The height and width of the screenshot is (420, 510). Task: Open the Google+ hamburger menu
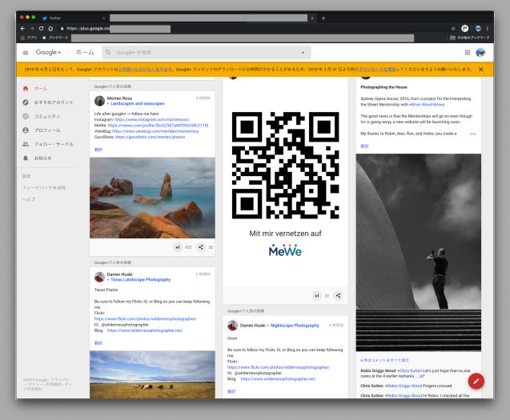(x=26, y=52)
